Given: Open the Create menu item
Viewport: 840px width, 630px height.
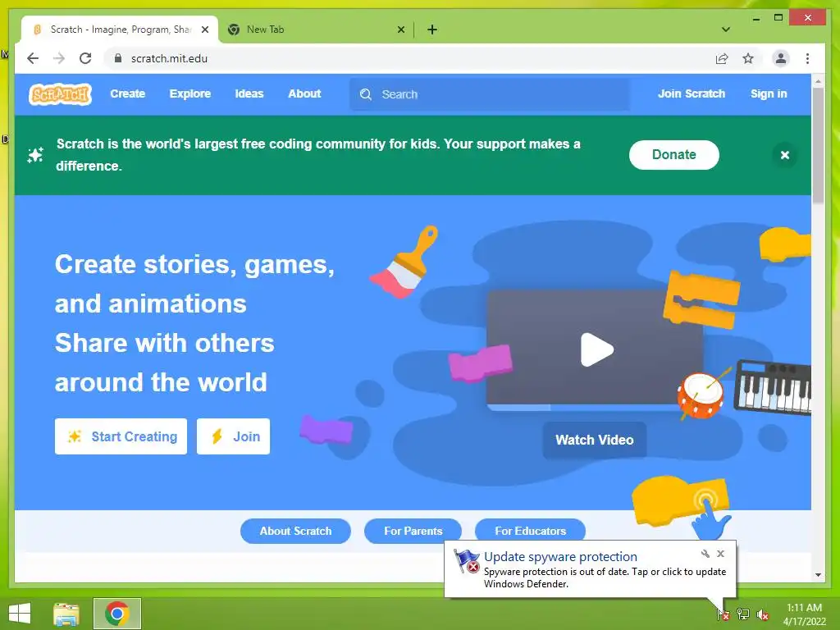Looking at the screenshot, I should pyautogui.click(x=127, y=94).
